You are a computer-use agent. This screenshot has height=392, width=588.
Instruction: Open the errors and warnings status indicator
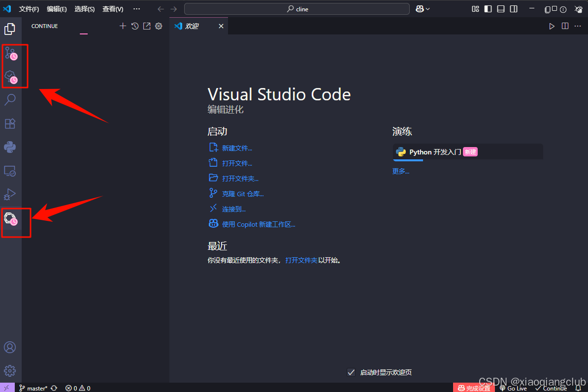tap(78, 388)
